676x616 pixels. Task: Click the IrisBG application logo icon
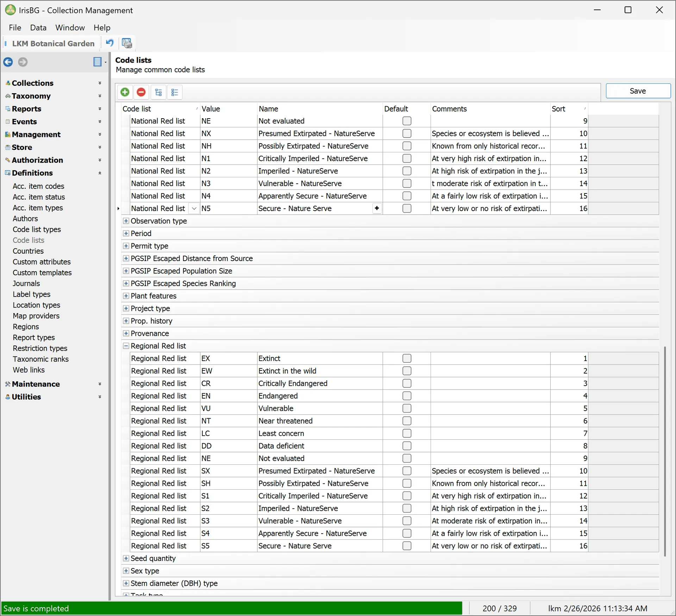pos(10,10)
